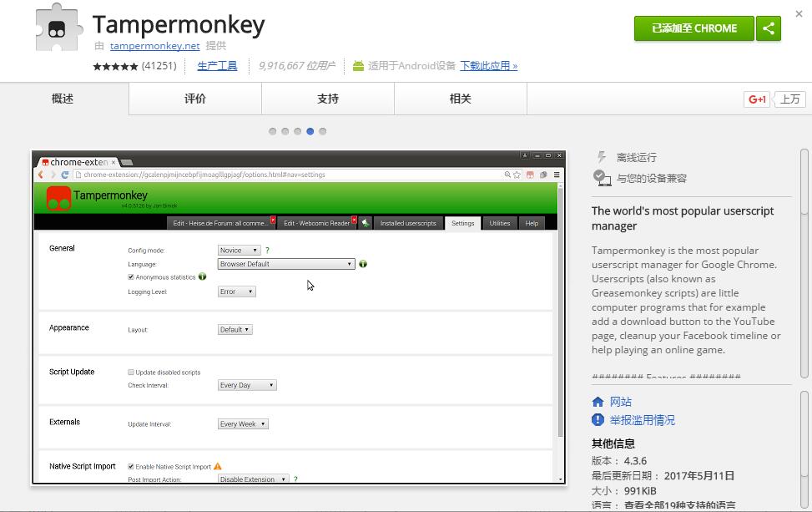Image resolution: width=812 pixels, height=512 pixels.
Task: Switch to the 评价 tab
Action: point(195,99)
